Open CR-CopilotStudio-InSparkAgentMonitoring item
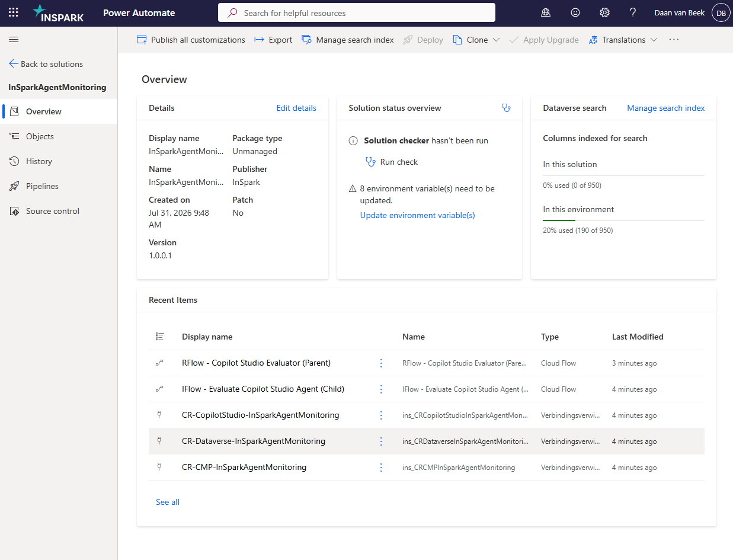This screenshot has height=560, width=733. 260,415
